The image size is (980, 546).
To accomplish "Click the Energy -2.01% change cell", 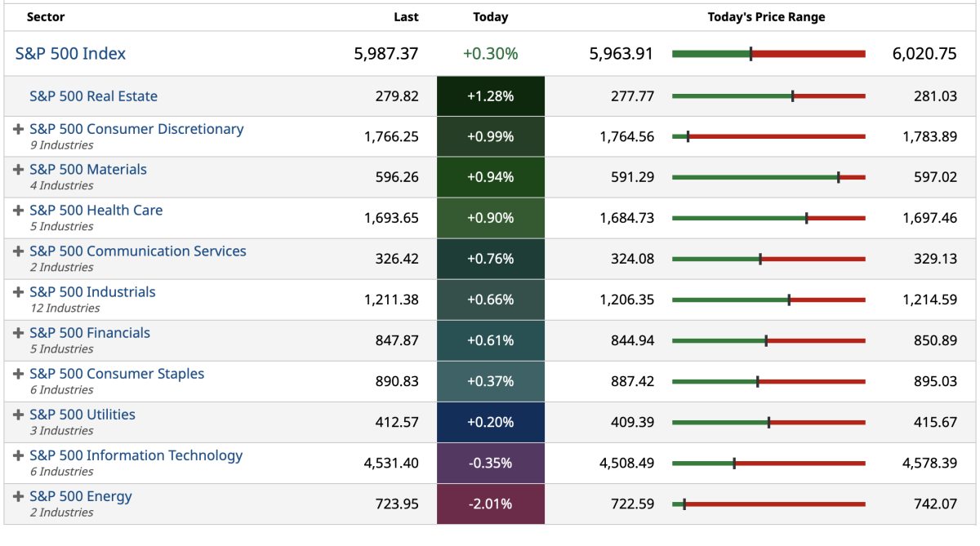I will pyautogui.click(x=490, y=504).
